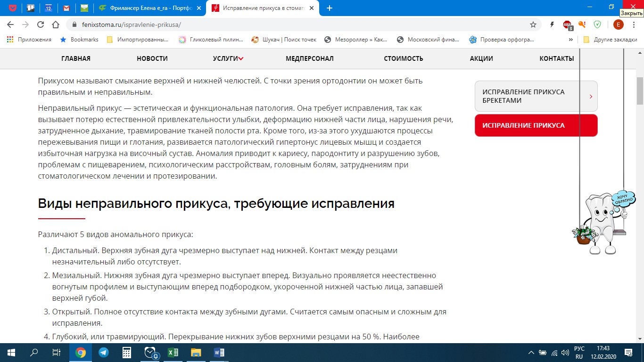
Task: Open the Гликолевый пилинг bookmark
Action: 211,40
